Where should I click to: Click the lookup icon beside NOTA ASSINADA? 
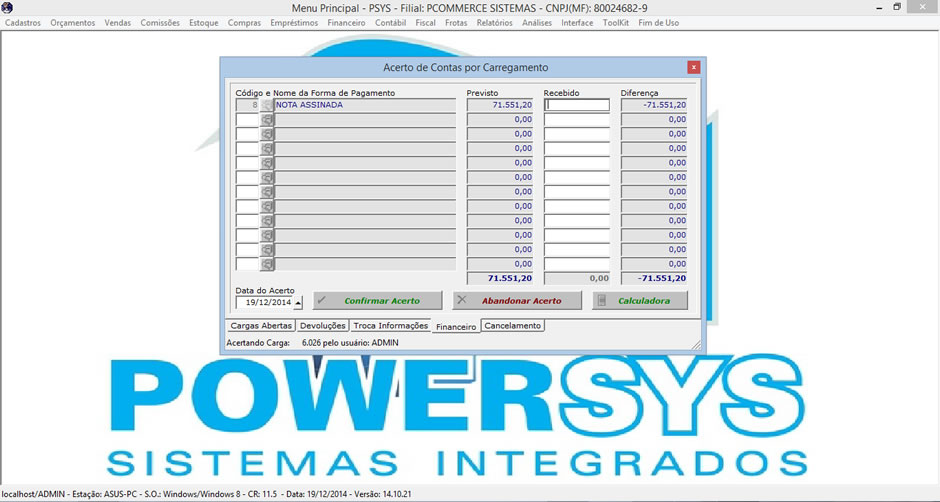point(266,105)
